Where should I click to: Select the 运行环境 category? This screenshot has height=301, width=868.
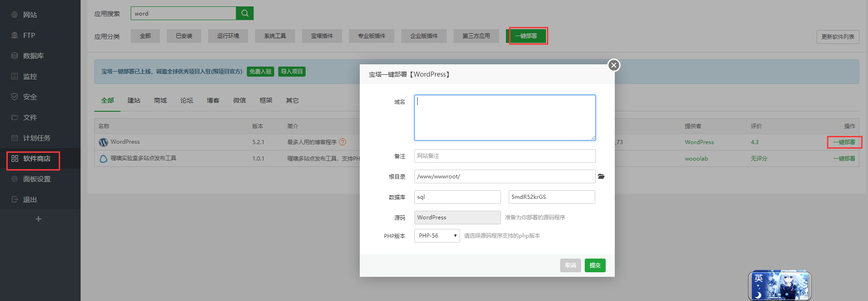tap(228, 36)
